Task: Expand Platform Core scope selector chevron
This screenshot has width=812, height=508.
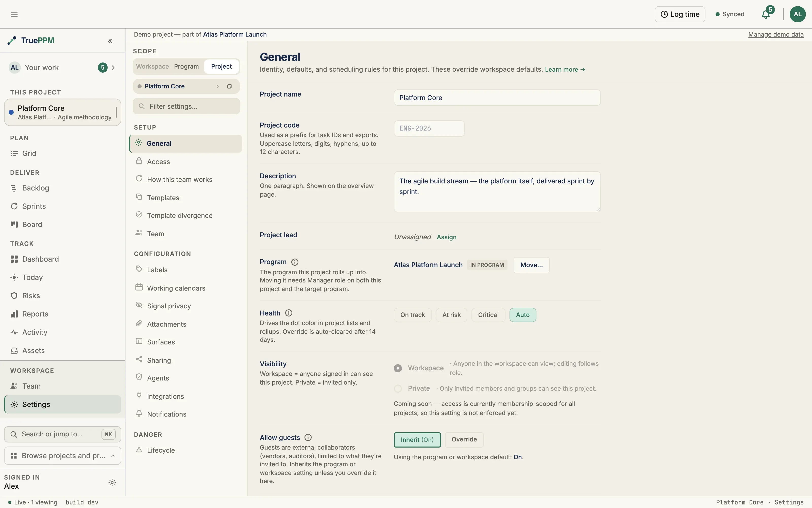Action: coord(217,86)
